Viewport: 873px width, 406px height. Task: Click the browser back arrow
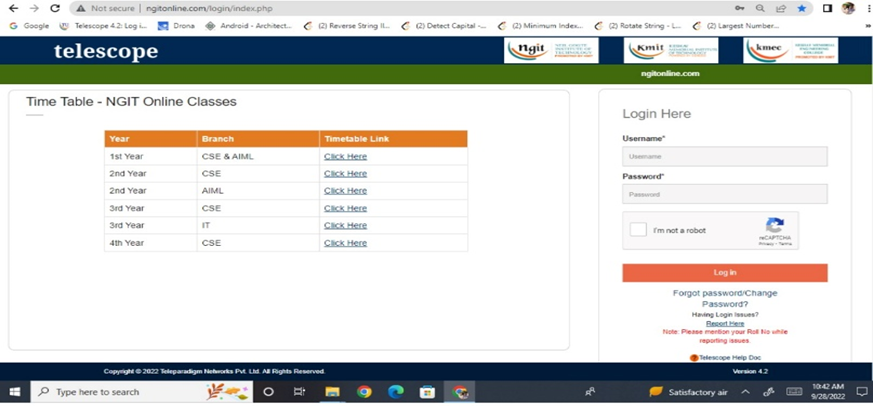click(13, 8)
